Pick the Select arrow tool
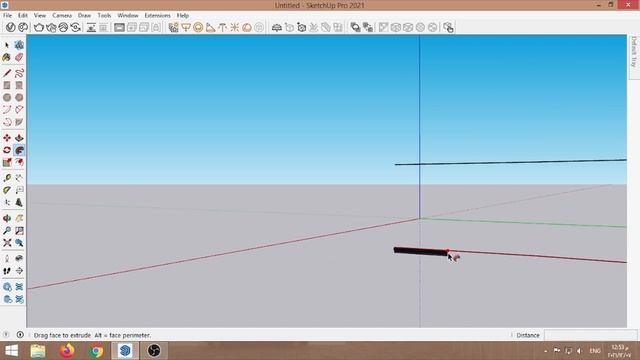This screenshot has height=360, width=640. click(7, 45)
